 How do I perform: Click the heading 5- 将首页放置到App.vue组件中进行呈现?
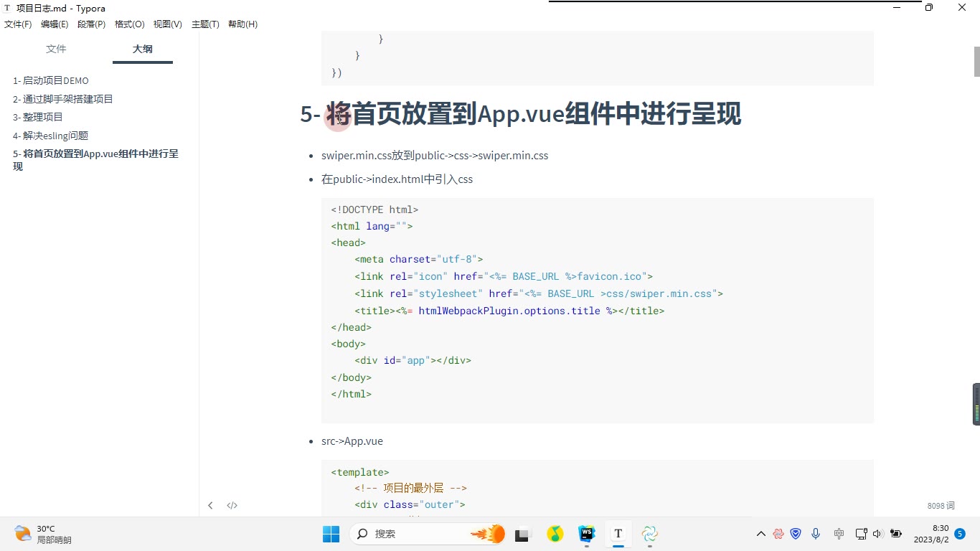click(x=521, y=114)
